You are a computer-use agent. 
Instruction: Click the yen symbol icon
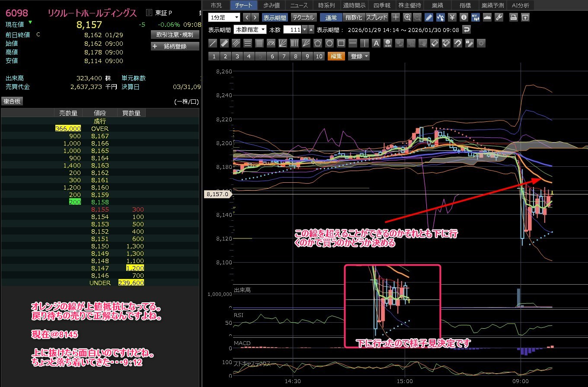[452, 17]
